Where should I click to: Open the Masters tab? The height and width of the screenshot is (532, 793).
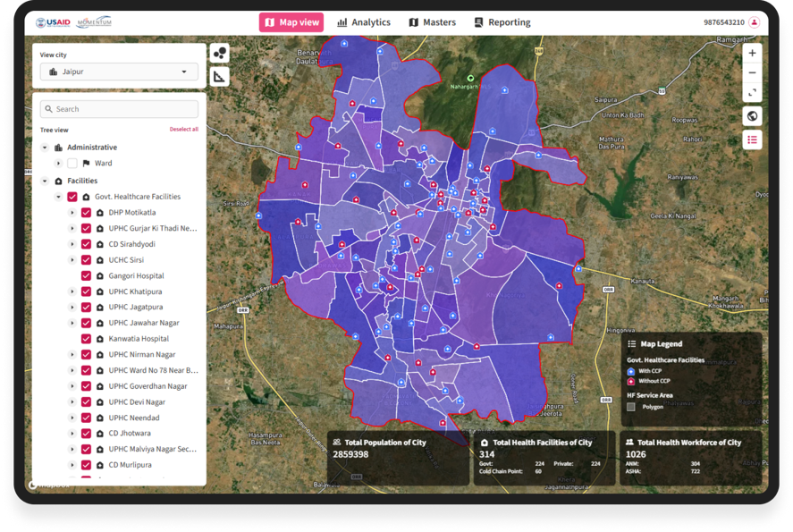tap(432, 22)
